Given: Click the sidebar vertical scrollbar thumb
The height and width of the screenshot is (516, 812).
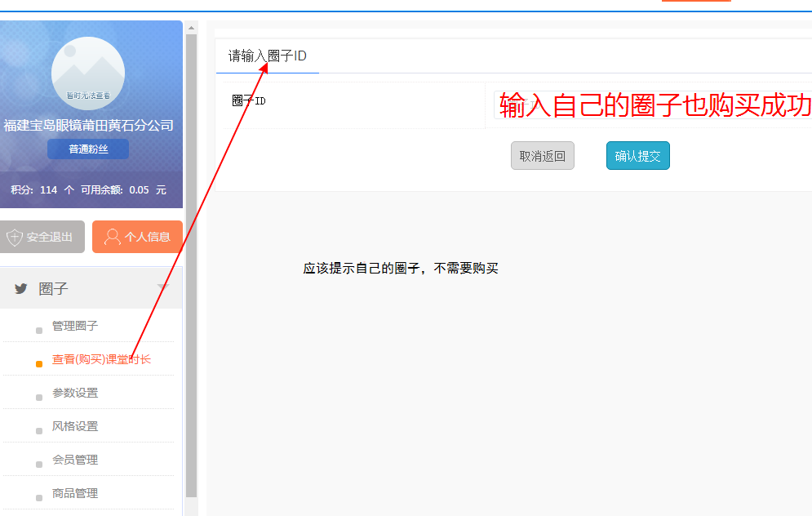Looking at the screenshot, I should pyautogui.click(x=191, y=261).
